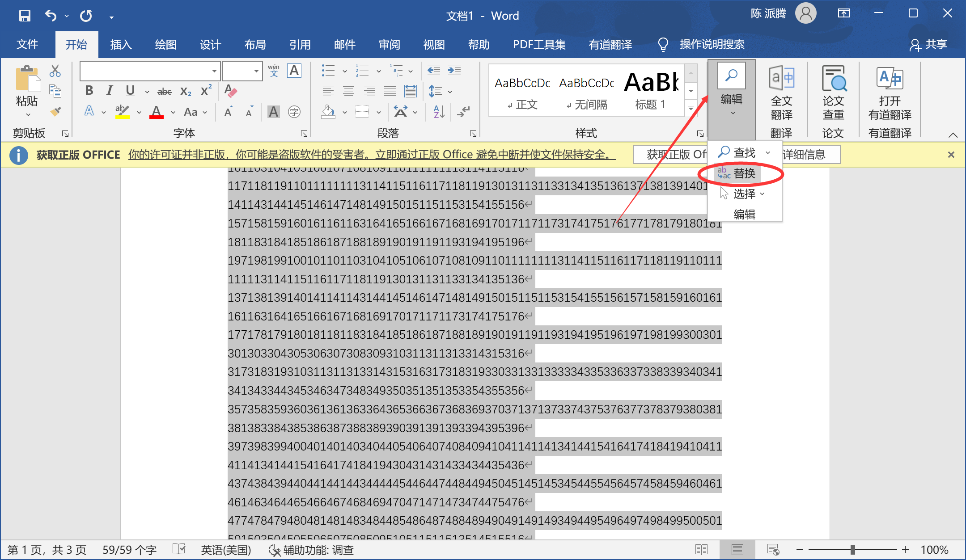Close the yellow license notification bar
Screen dimensions: 966x560
coord(951,155)
